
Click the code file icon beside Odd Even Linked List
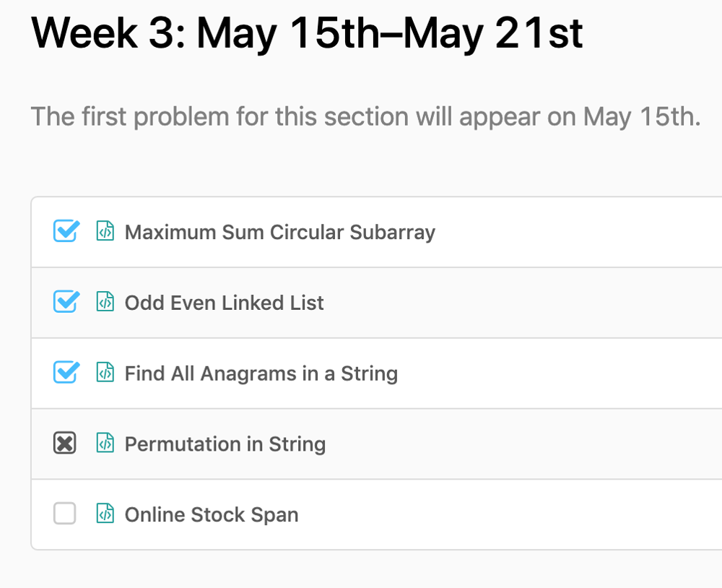(x=105, y=302)
